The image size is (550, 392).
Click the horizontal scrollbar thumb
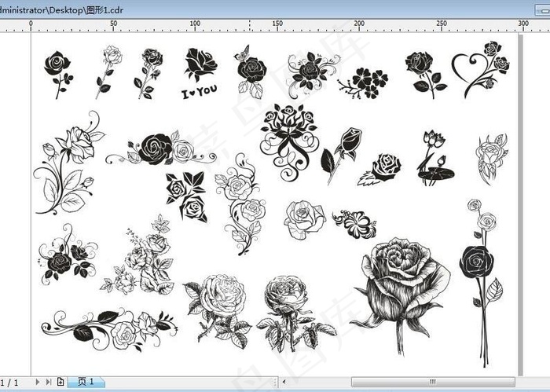pyautogui.click(x=433, y=382)
